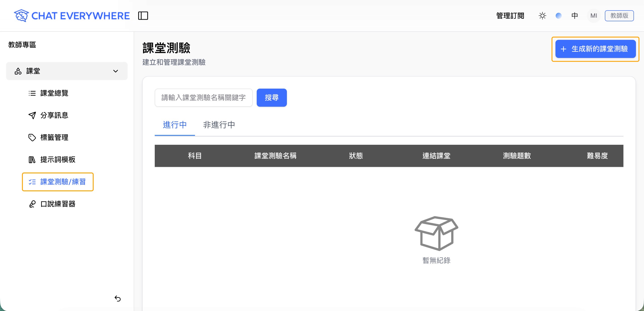Select the 課堂總覽 list icon
The height and width of the screenshot is (311, 644).
(32, 93)
